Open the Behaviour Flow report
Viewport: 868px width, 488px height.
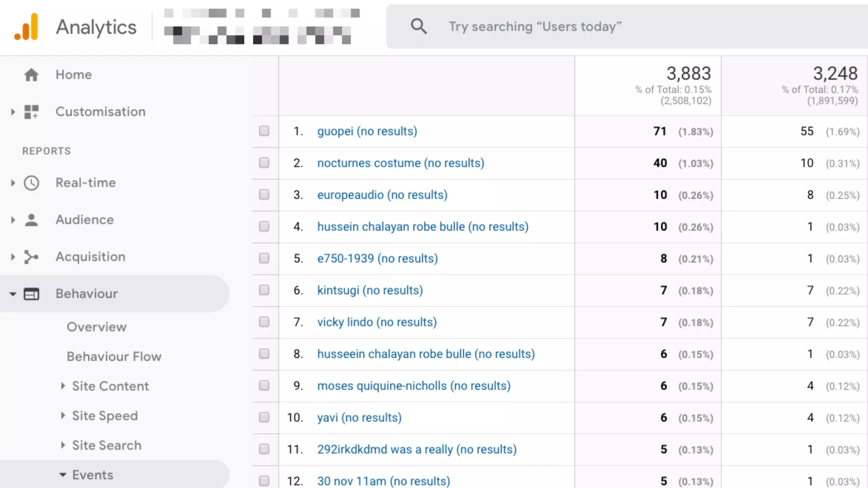[x=114, y=357]
